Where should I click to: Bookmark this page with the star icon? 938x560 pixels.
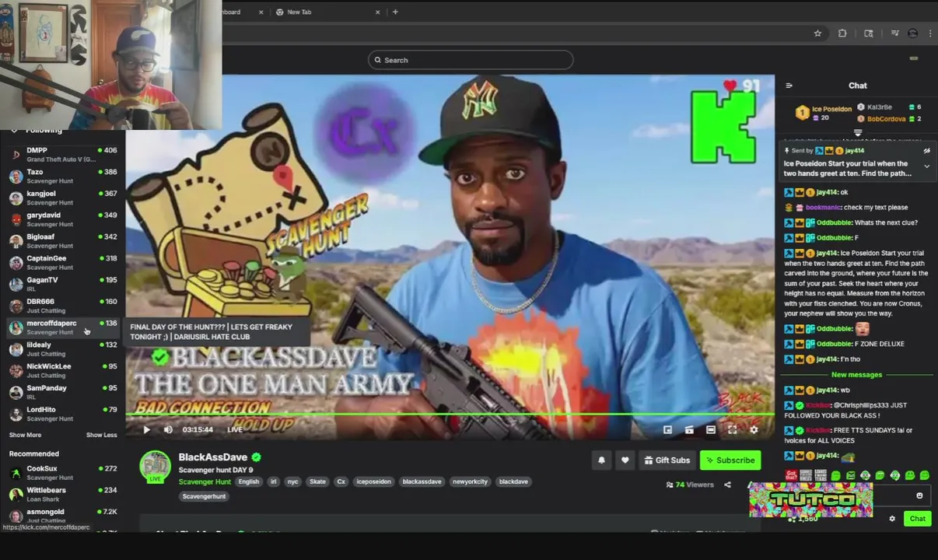(817, 33)
